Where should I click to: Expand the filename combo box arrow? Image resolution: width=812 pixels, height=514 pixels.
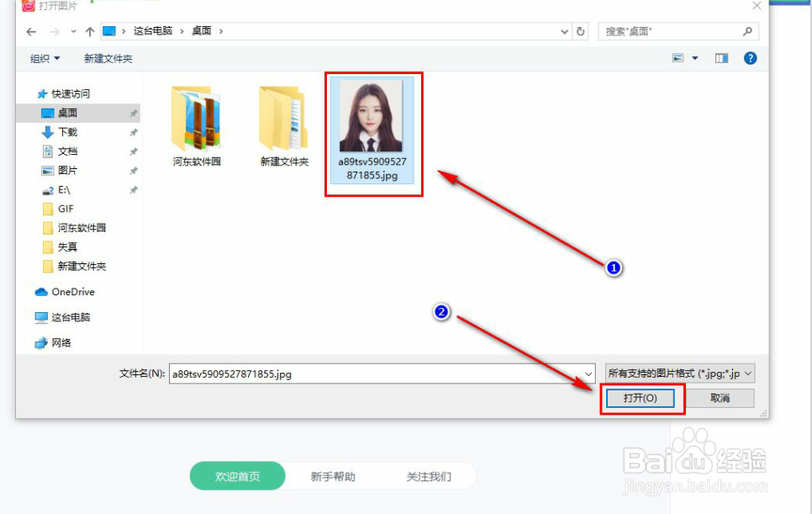[588, 372]
